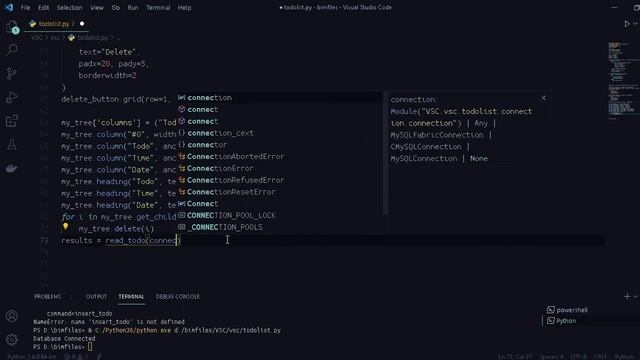
Task: Open the Extensions view
Action: [12, 121]
